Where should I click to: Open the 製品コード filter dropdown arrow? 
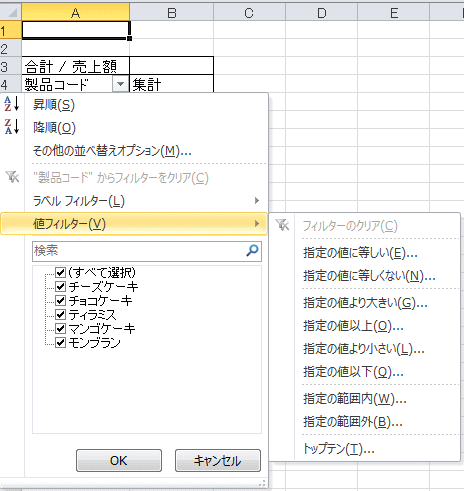(x=120, y=84)
